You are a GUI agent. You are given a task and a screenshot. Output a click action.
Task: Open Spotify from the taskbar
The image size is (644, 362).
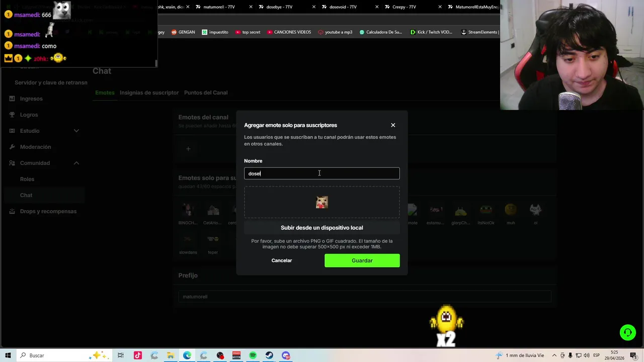coord(253,355)
